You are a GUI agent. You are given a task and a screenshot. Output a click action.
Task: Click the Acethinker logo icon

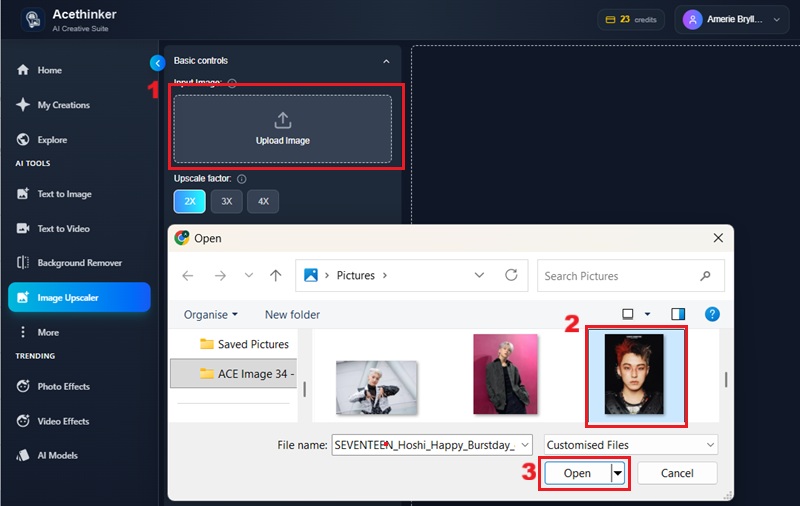33,20
